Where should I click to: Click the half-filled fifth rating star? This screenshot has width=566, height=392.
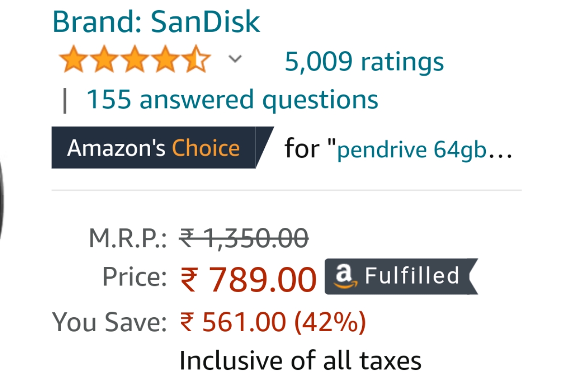click(x=196, y=59)
